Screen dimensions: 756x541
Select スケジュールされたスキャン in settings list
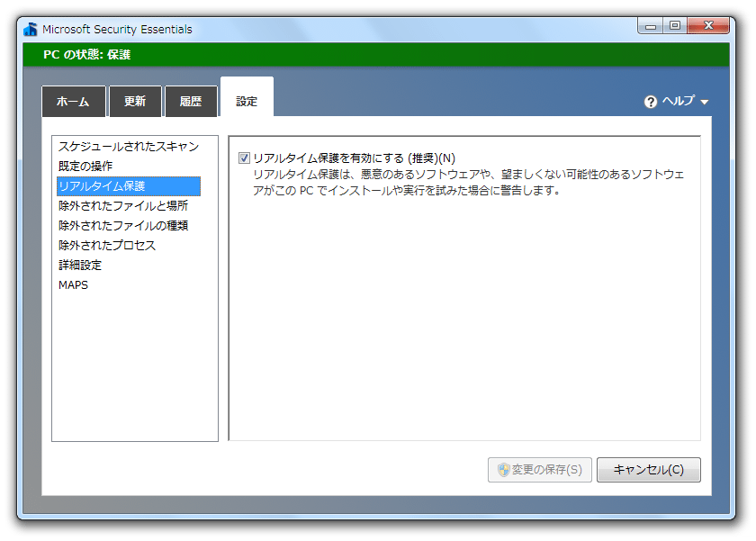click(x=129, y=147)
